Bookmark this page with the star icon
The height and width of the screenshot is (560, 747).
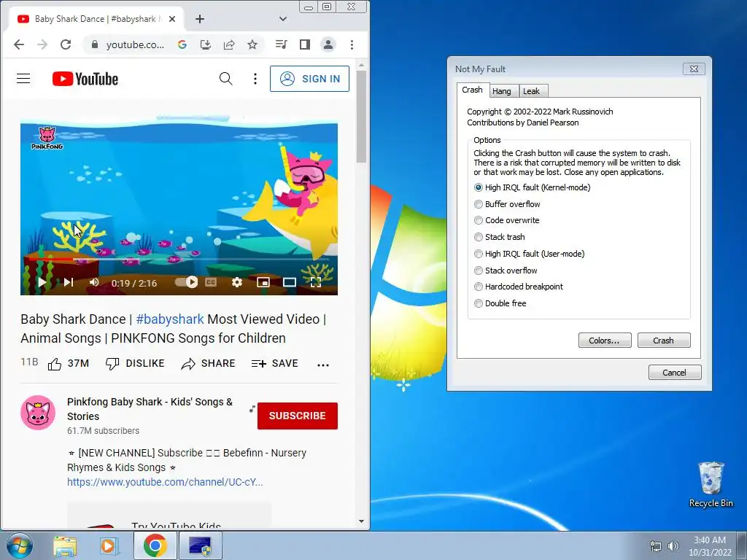[252, 44]
